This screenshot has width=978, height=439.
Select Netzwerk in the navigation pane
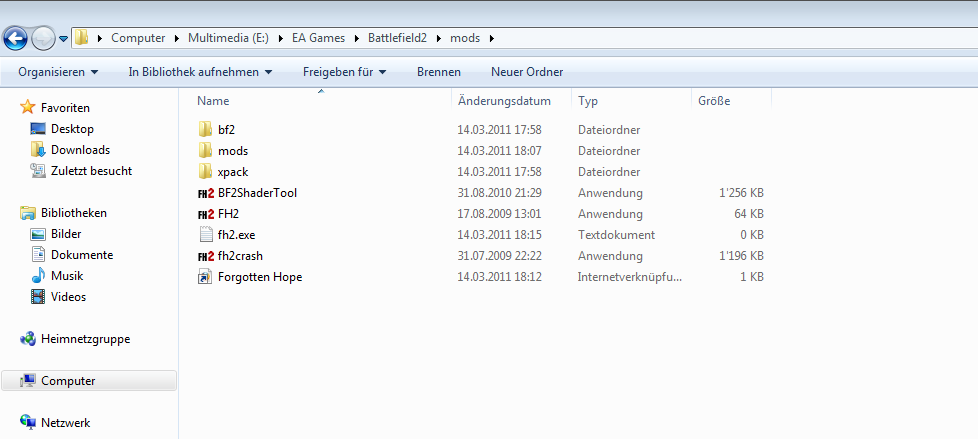coord(65,422)
